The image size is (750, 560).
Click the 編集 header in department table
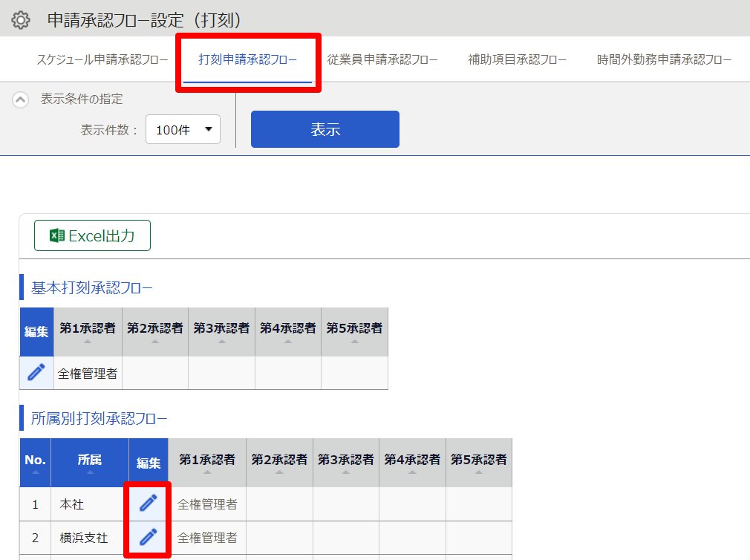coord(149,463)
